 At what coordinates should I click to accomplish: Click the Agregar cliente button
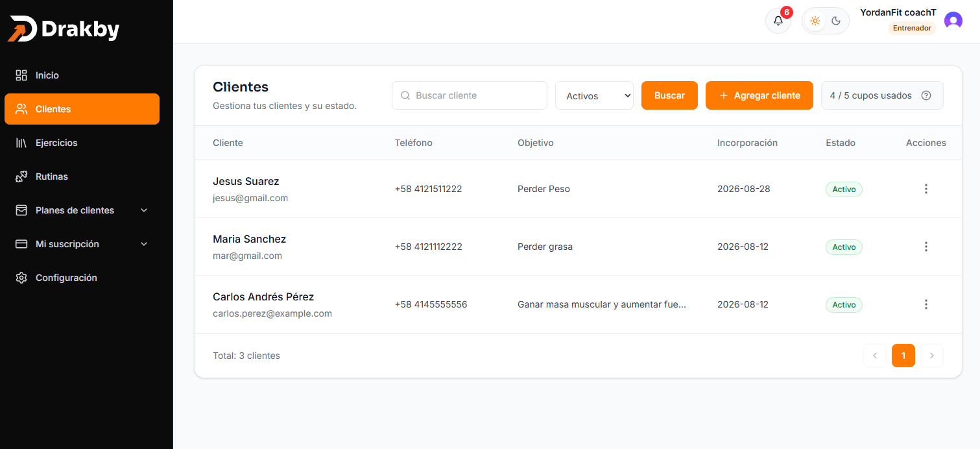(759, 95)
